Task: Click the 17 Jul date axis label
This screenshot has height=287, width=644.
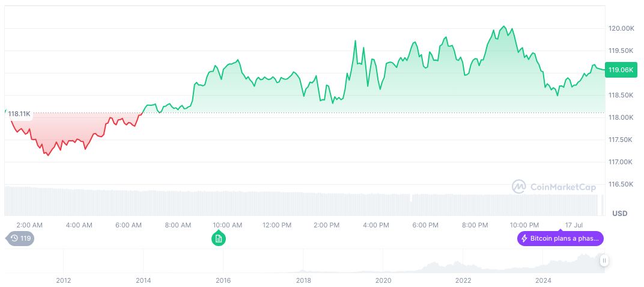Action: [574, 225]
